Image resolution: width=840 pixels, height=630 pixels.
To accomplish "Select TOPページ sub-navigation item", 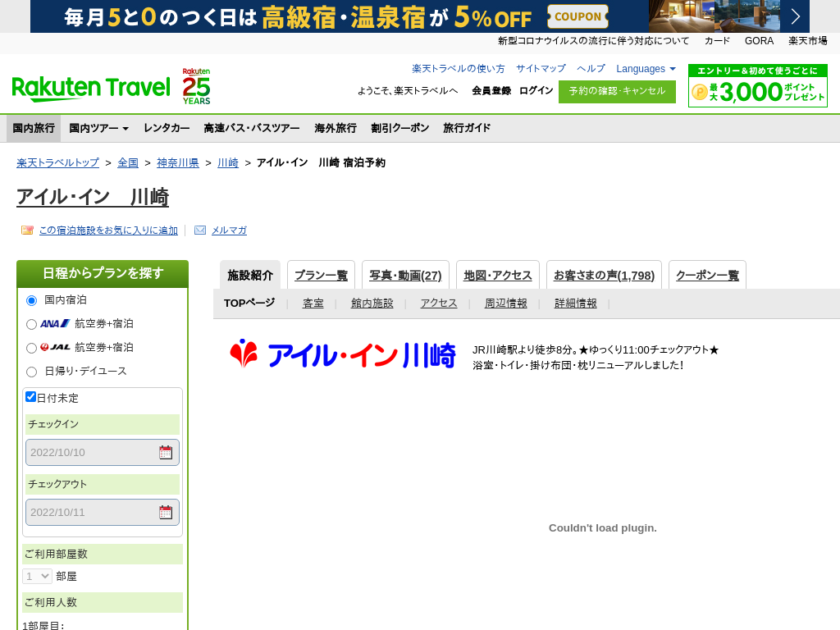I will point(249,304).
